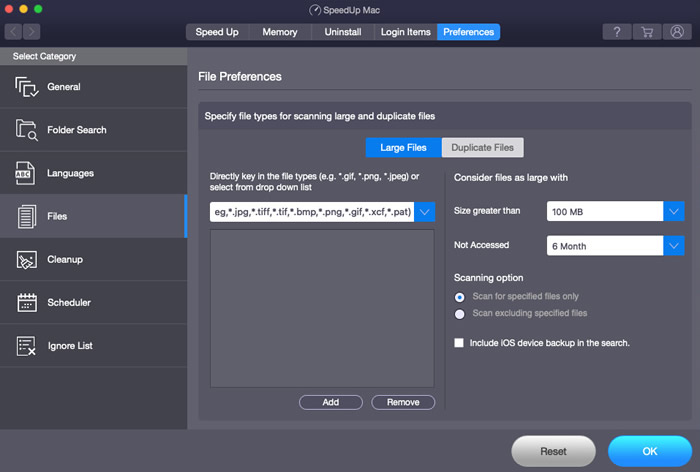Click the Files document icon
700x472 pixels.
27,217
